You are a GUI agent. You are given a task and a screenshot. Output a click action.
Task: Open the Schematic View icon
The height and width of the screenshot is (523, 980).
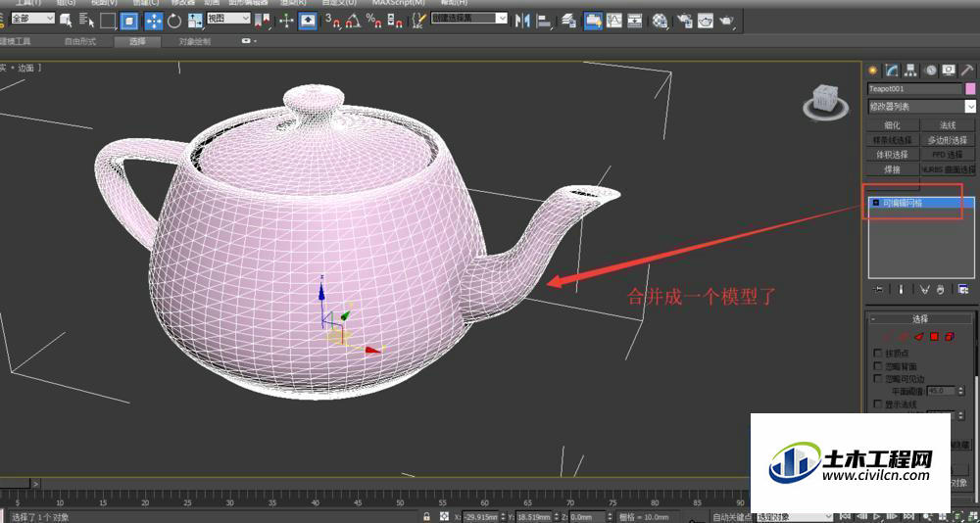point(634,21)
